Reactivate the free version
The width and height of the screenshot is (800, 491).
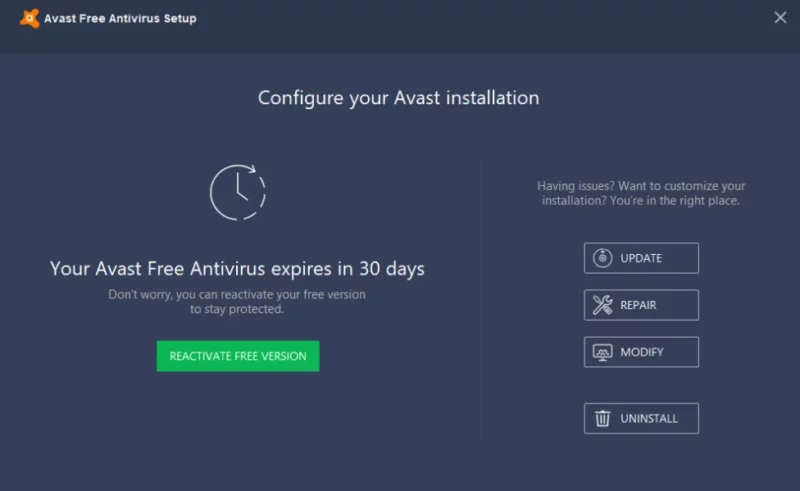(238, 356)
